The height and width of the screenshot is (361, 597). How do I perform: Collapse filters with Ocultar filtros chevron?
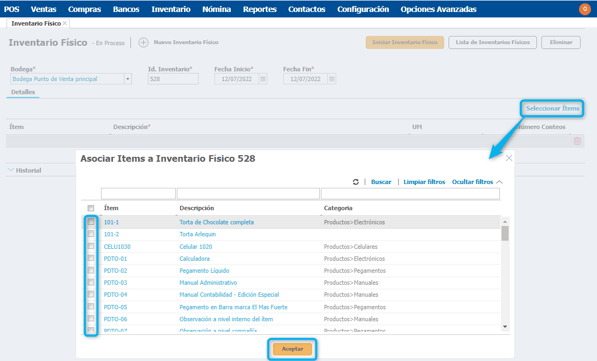click(x=500, y=182)
